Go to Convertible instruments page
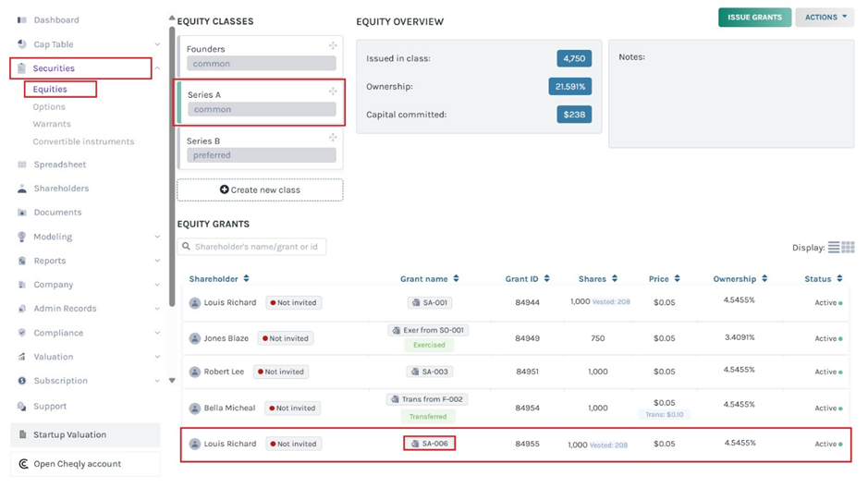 click(x=83, y=142)
